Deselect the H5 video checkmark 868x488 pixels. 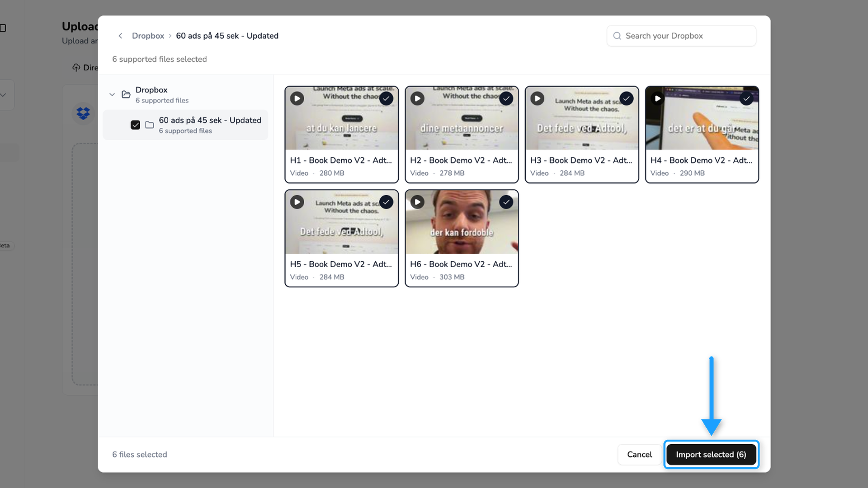click(x=386, y=202)
